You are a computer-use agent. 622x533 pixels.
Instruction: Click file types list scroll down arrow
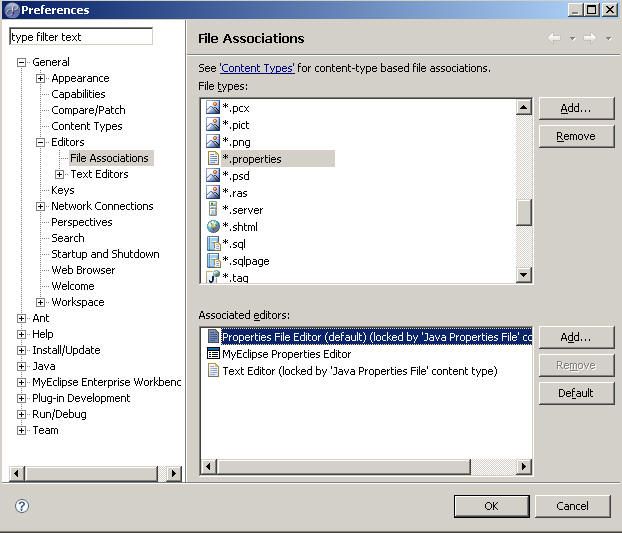point(524,274)
